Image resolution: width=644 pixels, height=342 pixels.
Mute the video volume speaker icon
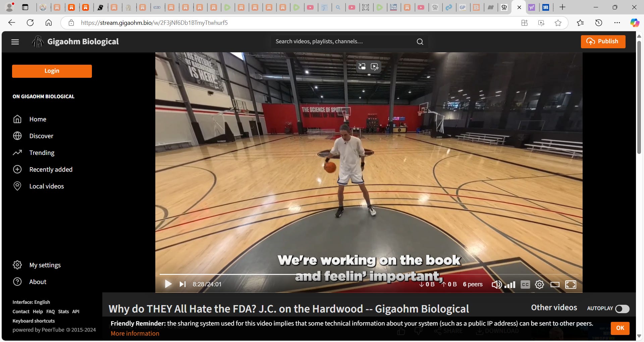pos(496,285)
